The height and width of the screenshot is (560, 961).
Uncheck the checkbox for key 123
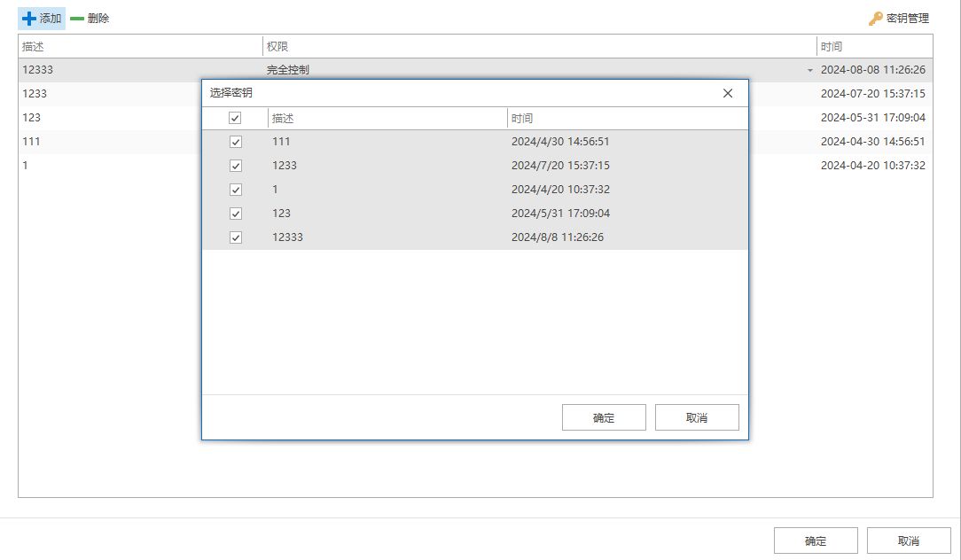tap(235, 214)
